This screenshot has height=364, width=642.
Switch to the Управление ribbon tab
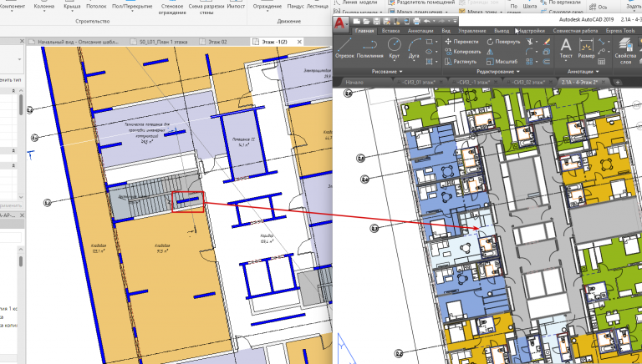472,31
